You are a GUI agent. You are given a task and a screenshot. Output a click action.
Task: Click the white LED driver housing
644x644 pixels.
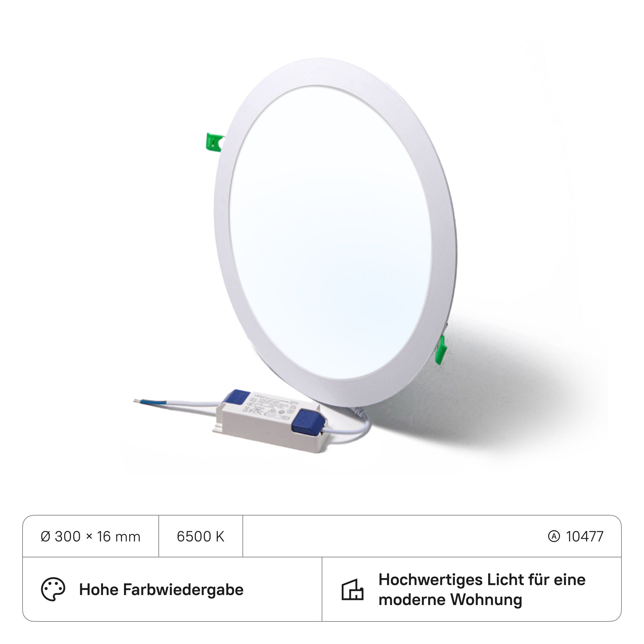coord(270,422)
